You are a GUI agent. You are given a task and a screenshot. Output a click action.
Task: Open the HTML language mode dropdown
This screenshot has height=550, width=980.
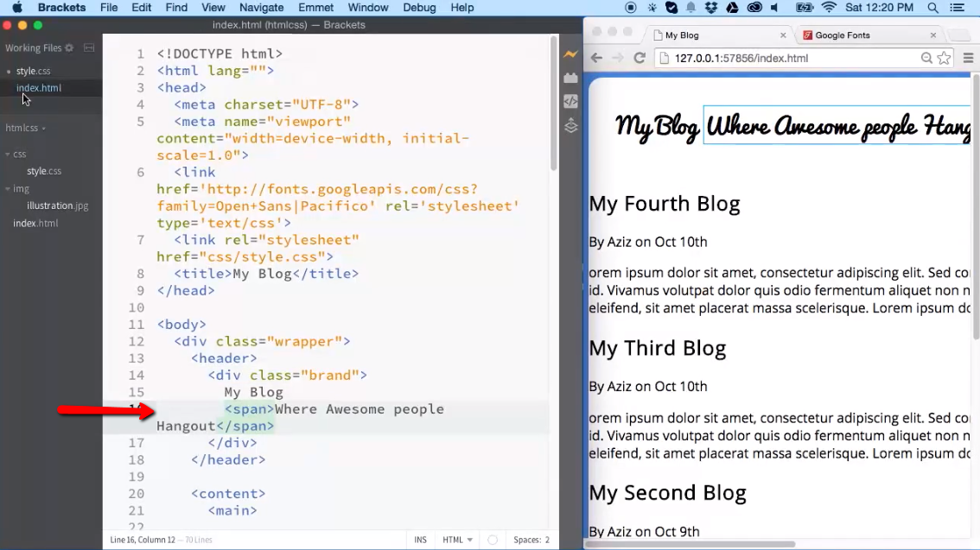[x=456, y=539]
